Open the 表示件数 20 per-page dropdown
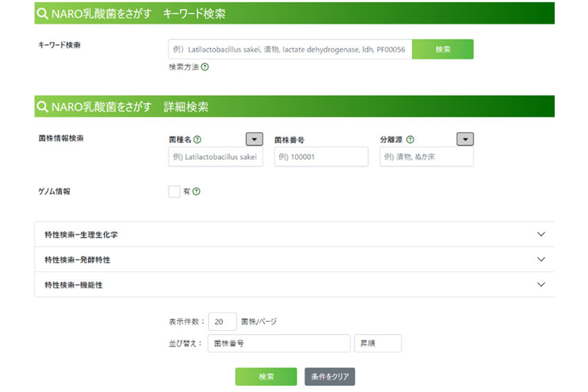The height and width of the screenshot is (392, 588). [222, 322]
